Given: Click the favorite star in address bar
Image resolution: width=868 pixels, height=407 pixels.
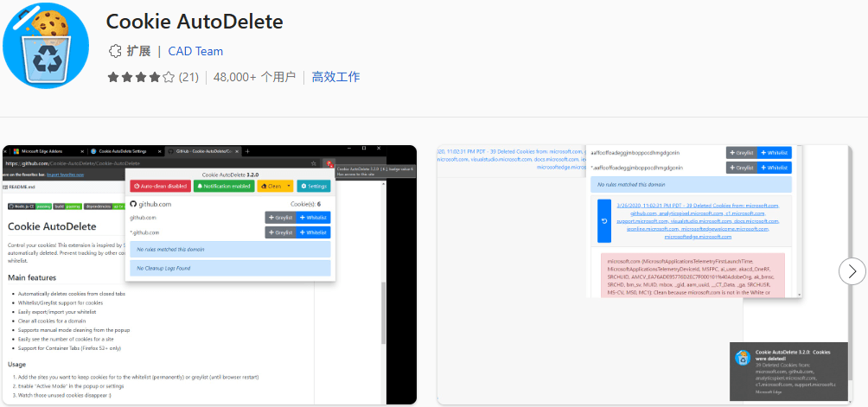Looking at the screenshot, I should [x=313, y=162].
